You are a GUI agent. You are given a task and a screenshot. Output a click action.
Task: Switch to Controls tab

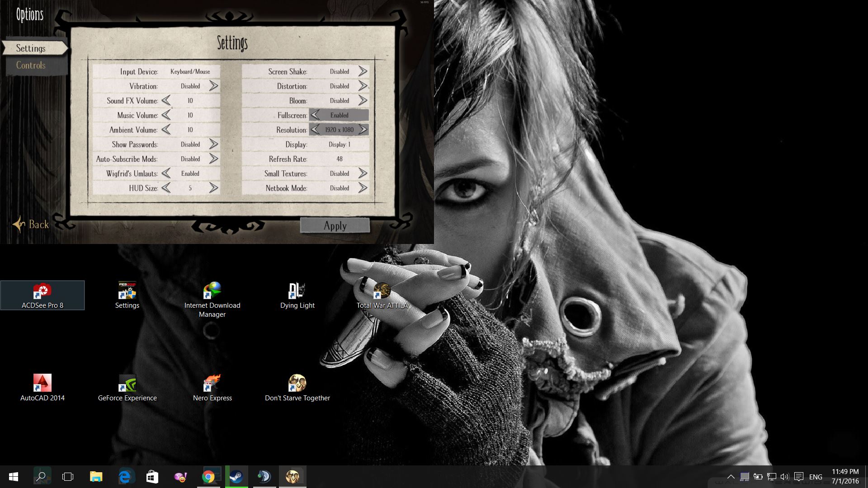[x=31, y=66]
